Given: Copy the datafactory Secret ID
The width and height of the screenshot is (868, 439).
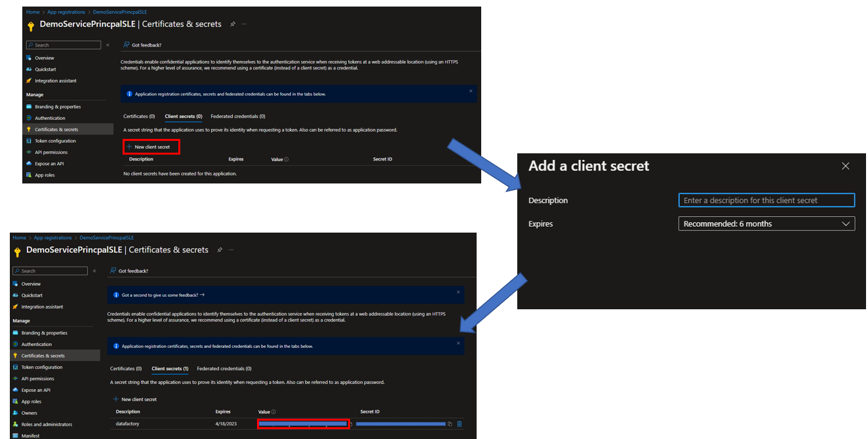Looking at the screenshot, I should pos(450,424).
